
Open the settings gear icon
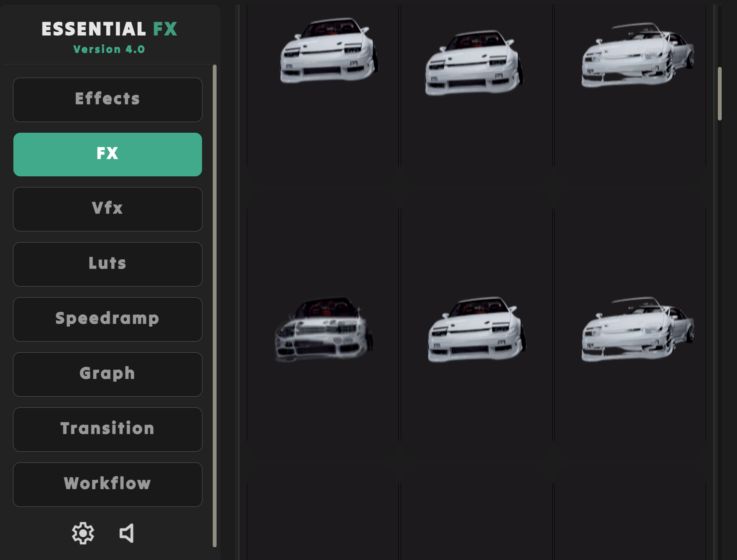pyautogui.click(x=83, y=533)
